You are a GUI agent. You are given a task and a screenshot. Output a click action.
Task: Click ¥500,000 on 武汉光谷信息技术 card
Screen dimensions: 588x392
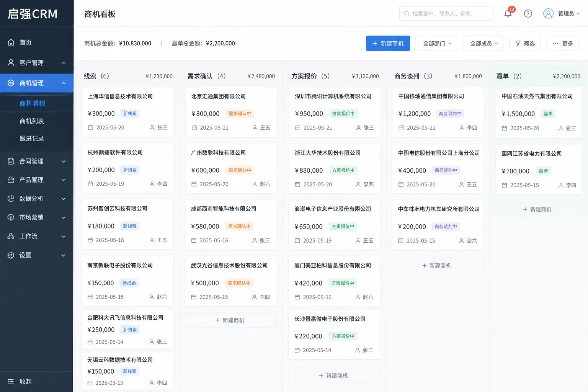[x=205, y=283]
